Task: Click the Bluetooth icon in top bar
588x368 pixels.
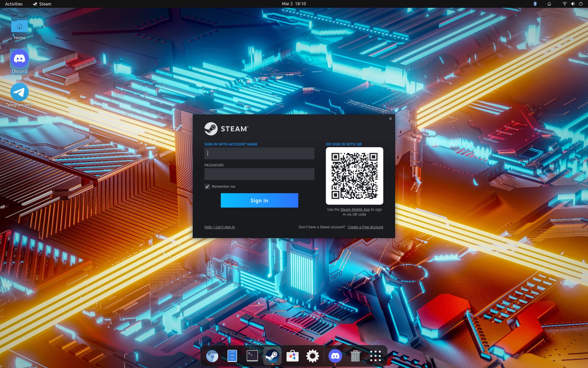Action: (535, 4)
